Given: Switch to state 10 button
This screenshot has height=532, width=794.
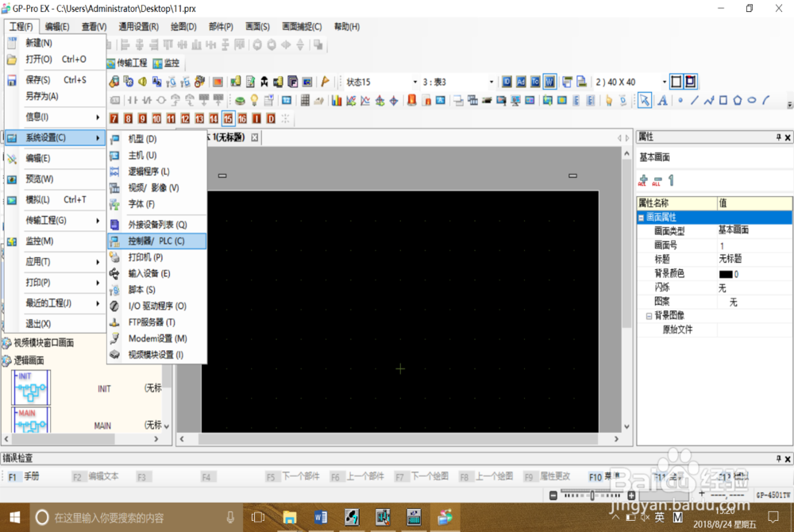Looking at the screenshot, I should (156, 118).
